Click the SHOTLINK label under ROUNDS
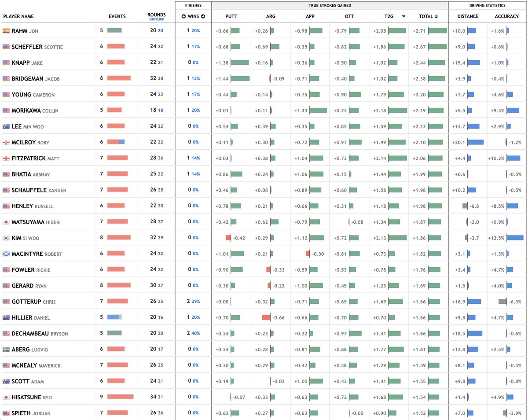Viewport: 528px width, 420px height. [157, 19]
